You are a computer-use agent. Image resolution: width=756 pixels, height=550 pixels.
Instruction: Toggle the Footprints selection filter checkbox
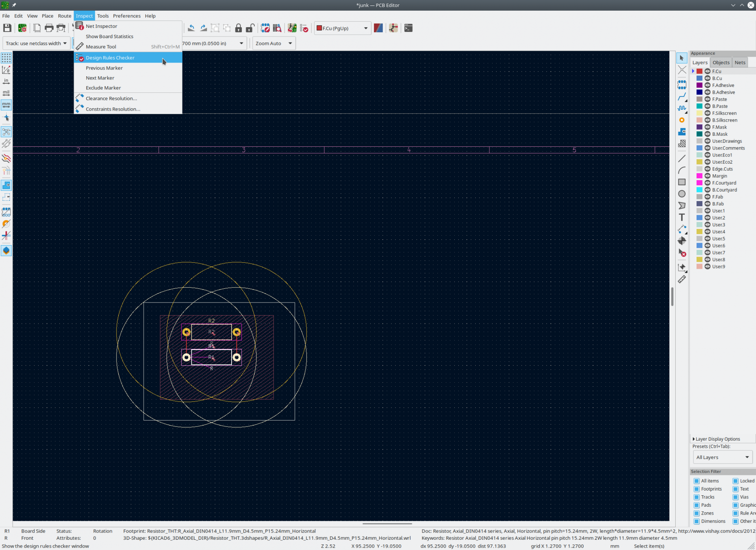coord(697,489)
